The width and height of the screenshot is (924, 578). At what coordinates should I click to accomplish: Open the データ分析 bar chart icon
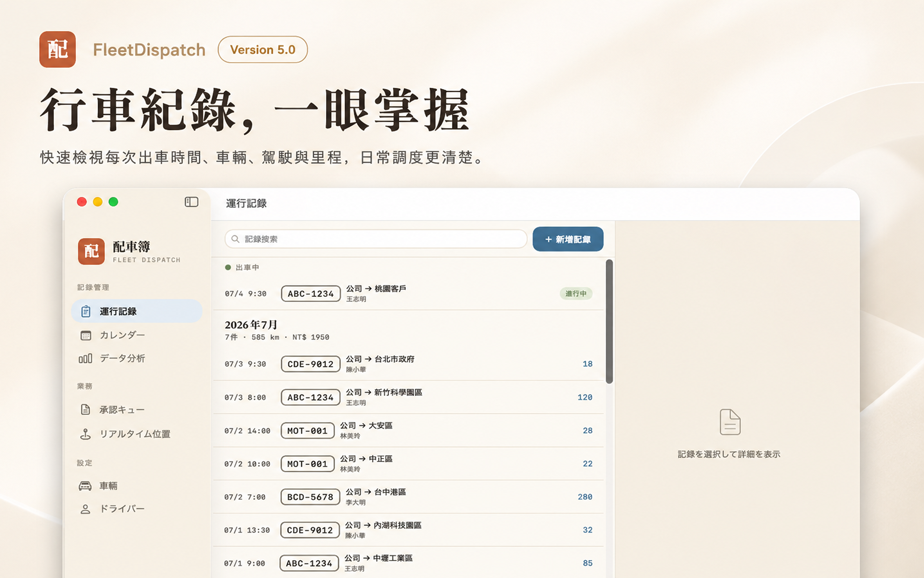click(85, 359)
